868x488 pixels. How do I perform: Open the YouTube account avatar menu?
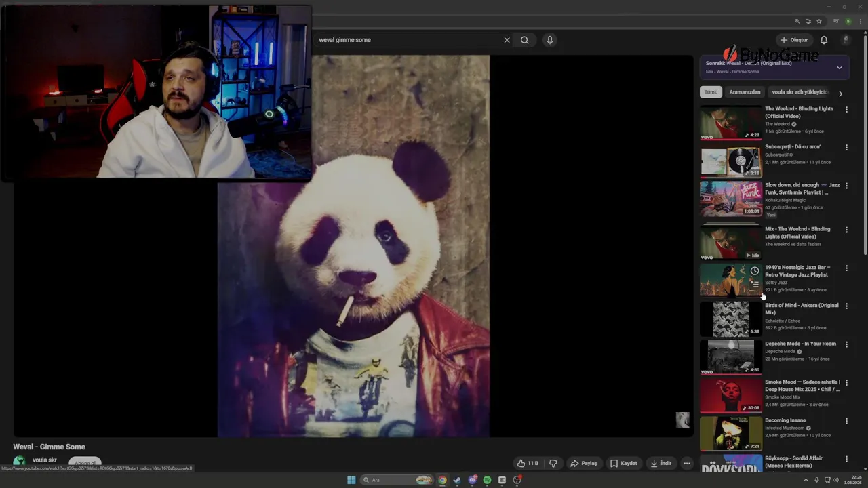846,40
